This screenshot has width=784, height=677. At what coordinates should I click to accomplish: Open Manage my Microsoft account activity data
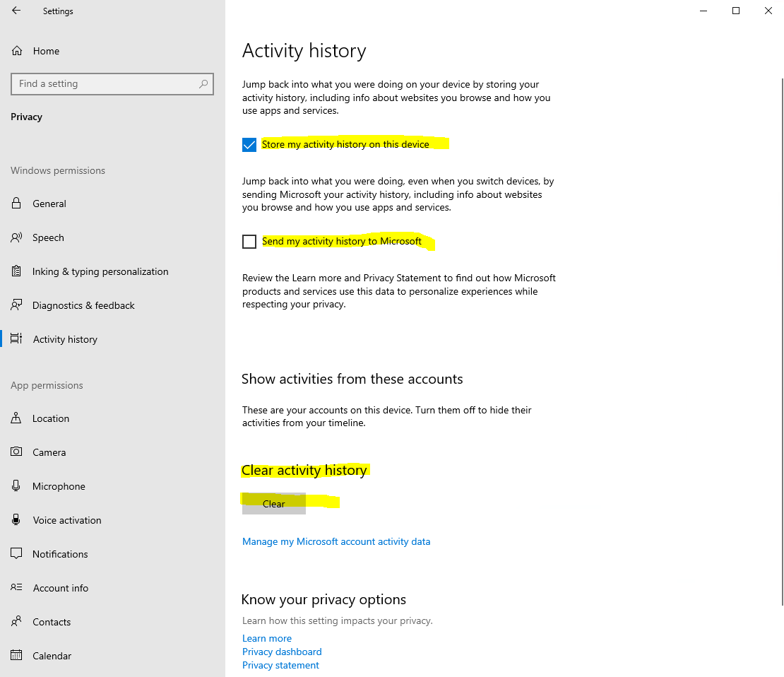pyautogui.click(x=336, y=541)
